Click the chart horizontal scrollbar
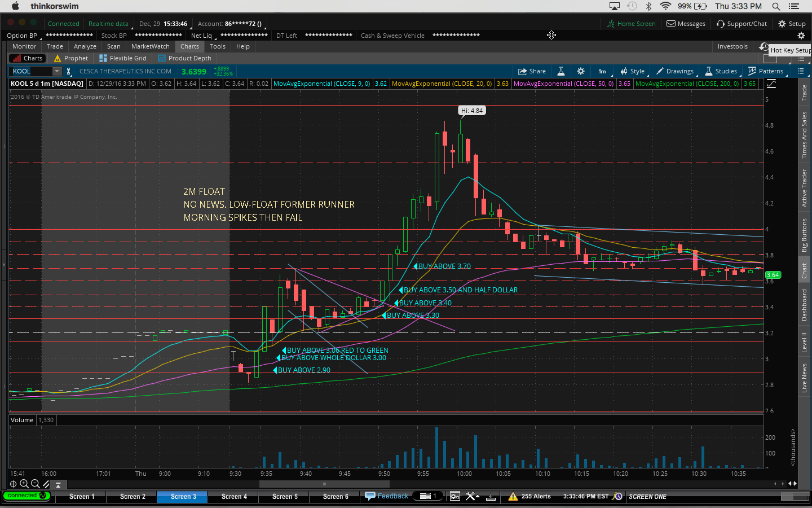 click(324, 484)
